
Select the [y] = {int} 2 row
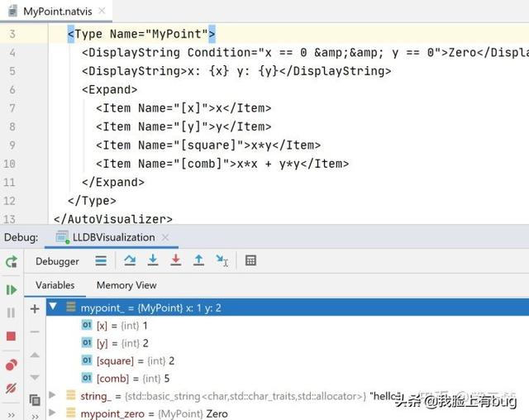[288, 343]
